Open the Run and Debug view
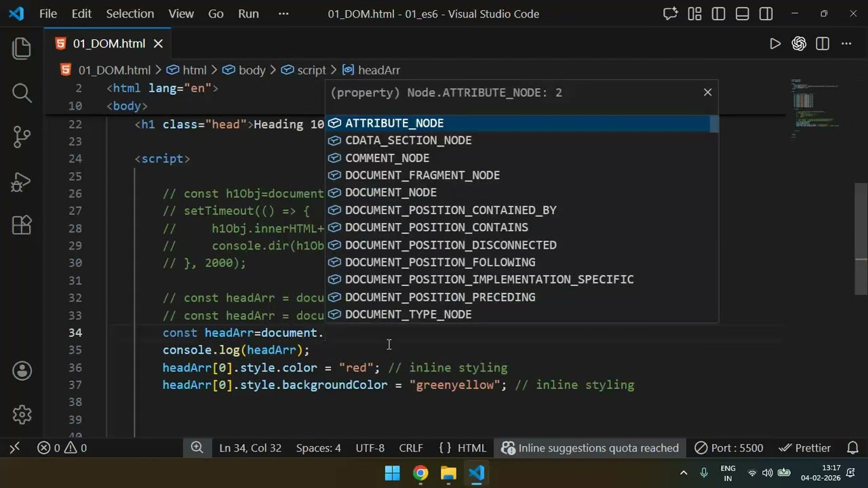 [22, 181]
